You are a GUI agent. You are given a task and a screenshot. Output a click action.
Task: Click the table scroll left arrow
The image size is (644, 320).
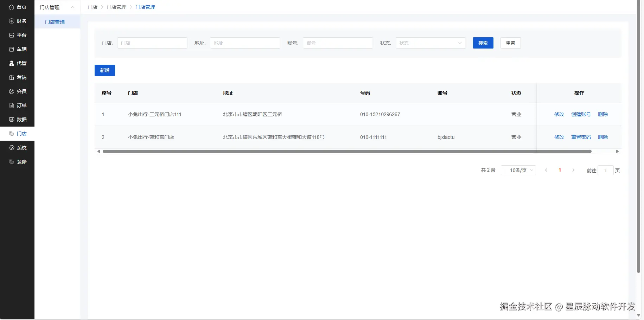point(98,152)
